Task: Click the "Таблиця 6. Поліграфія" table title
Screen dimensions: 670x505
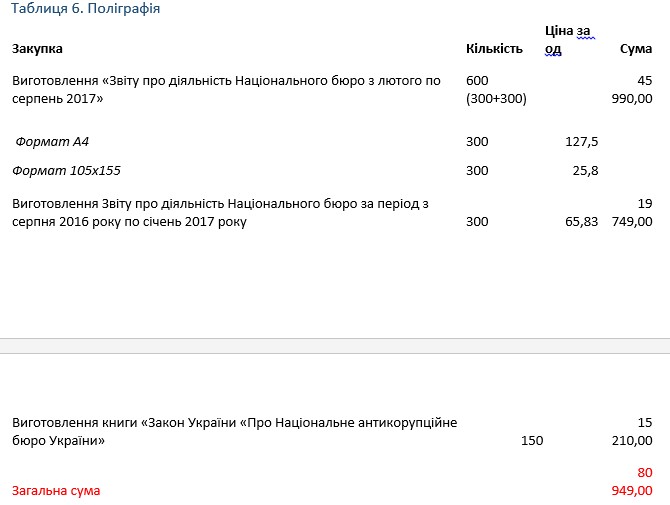Action: pos(86,9)
